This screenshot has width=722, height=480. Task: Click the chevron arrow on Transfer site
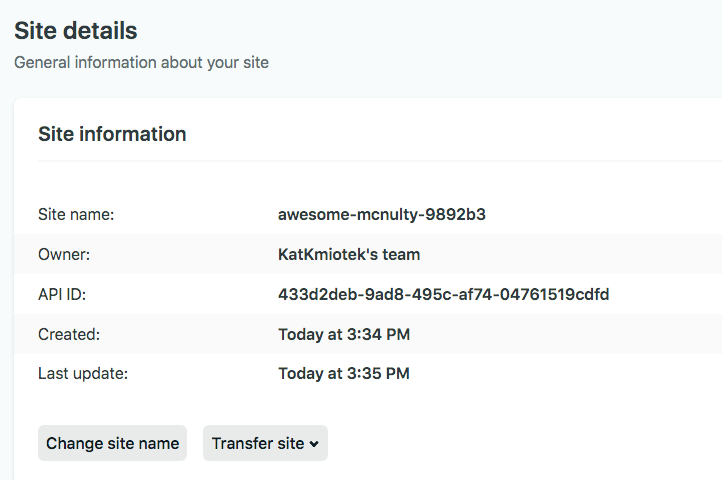314,444
